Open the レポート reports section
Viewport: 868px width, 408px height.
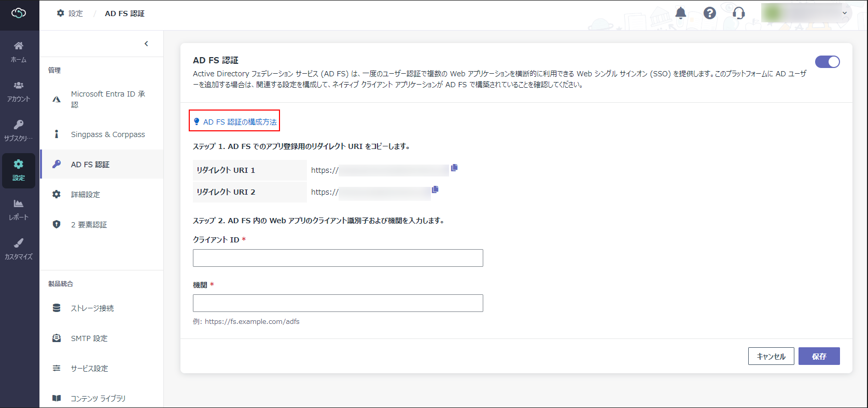(19, 210)
